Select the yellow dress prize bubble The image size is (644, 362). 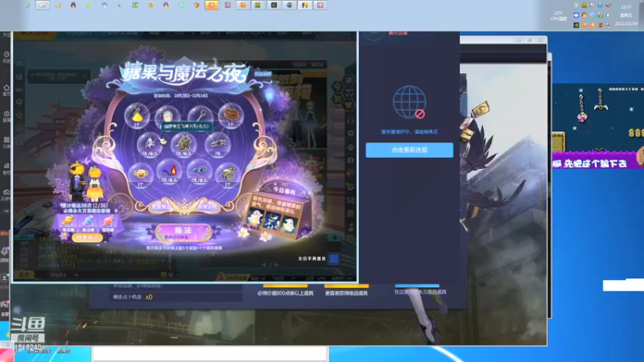click(x=137, y=115)
